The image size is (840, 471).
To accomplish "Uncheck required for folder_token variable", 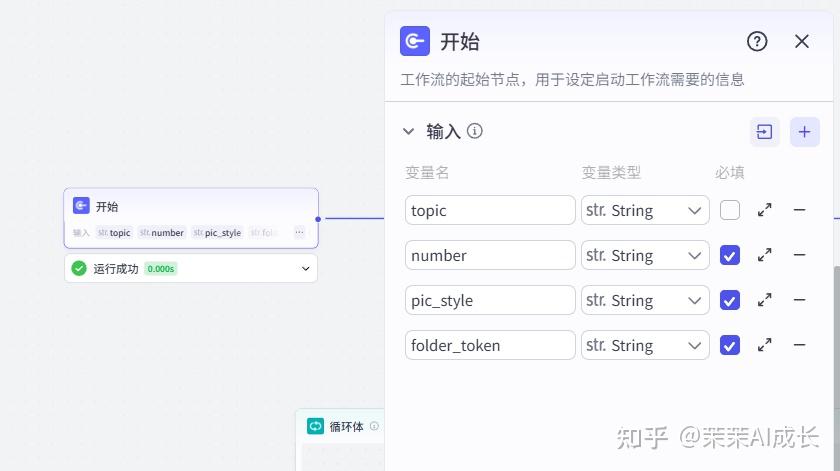I will [730, 345].
